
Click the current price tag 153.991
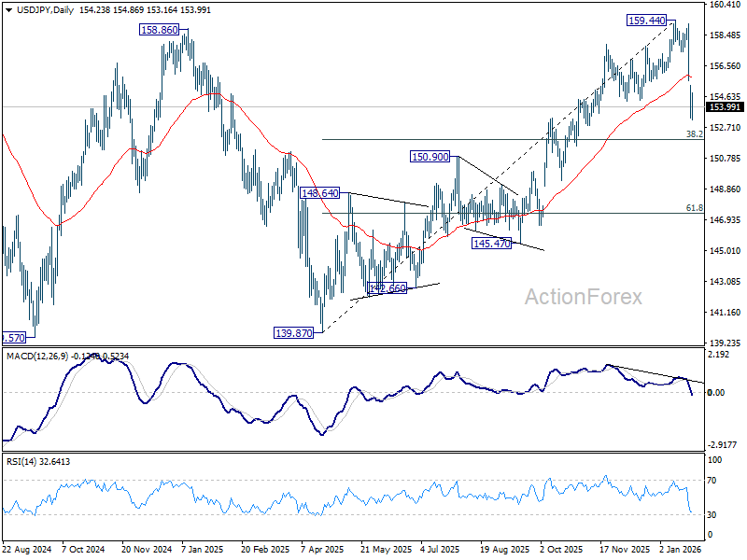[x=725, y=107]
